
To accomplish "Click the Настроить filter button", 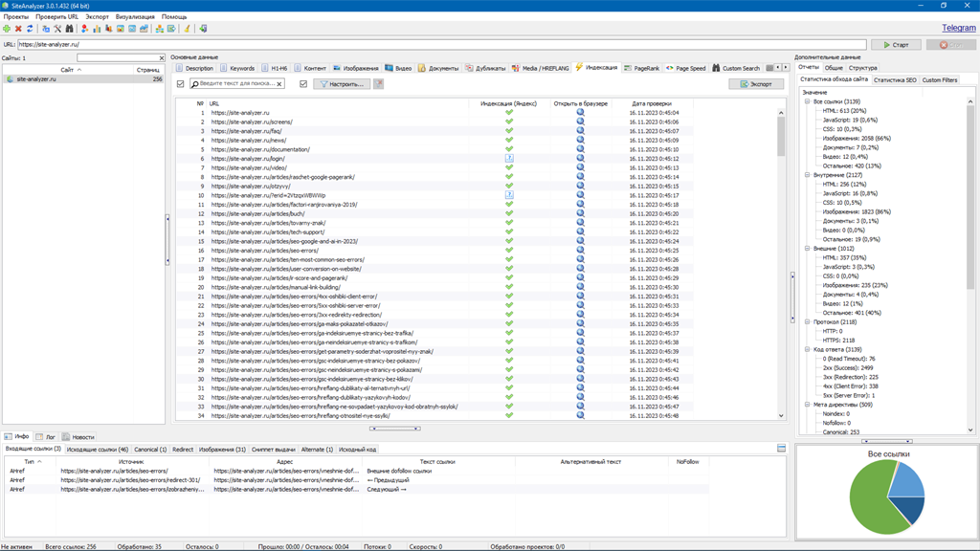I will (342, 84).
